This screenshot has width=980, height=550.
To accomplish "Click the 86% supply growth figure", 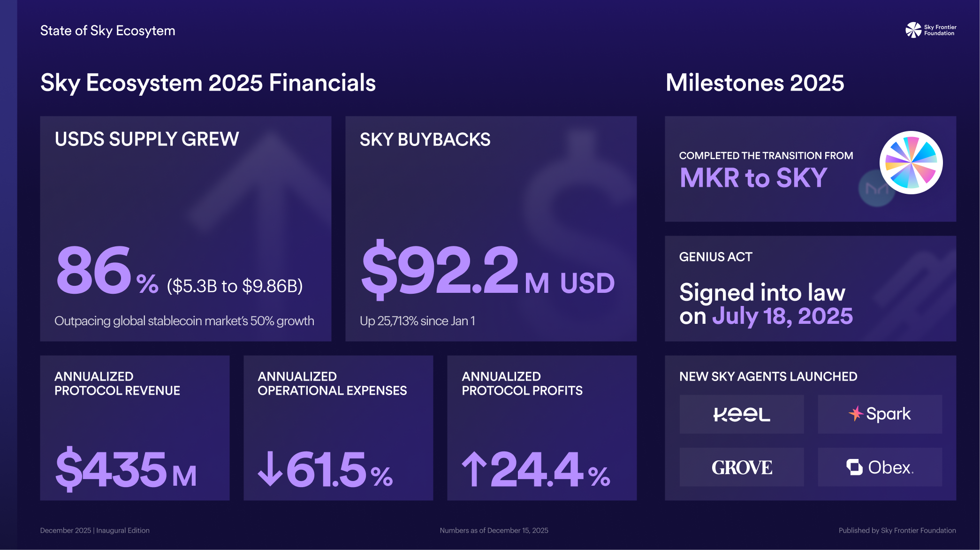I will [x=107, y=272].
